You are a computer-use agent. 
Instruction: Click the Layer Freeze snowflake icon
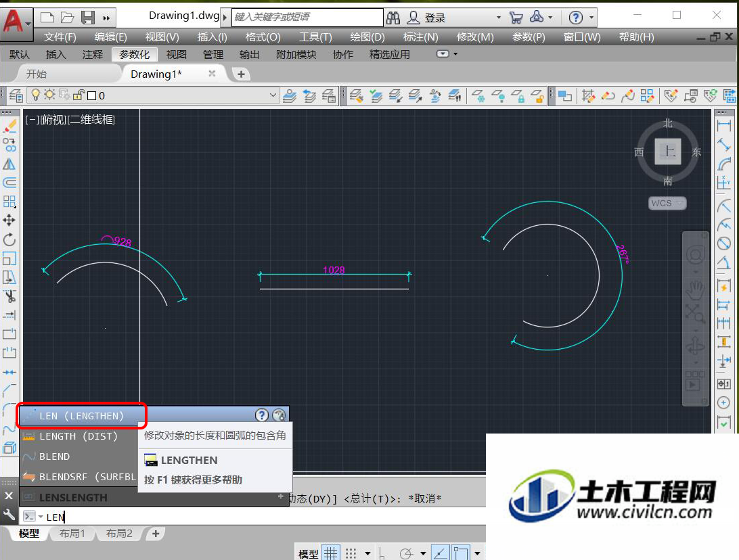click(x=479, y=96)
